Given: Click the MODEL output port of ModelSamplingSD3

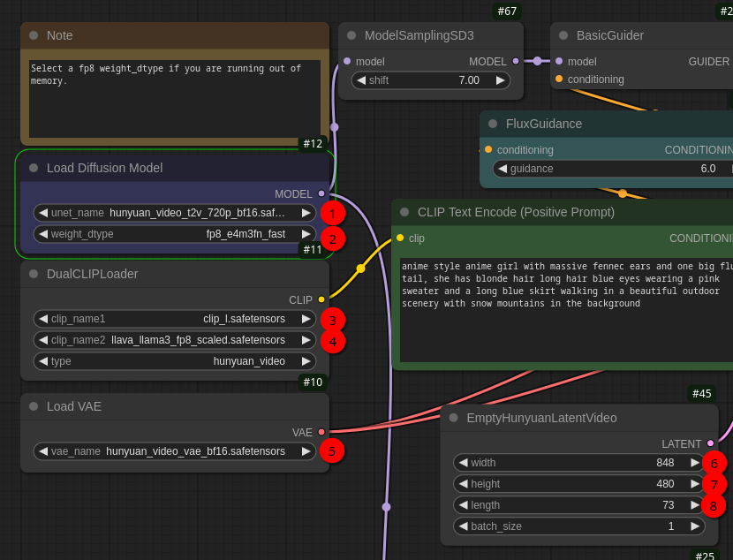Looking at the screenshot, I should tap(516, 61).
